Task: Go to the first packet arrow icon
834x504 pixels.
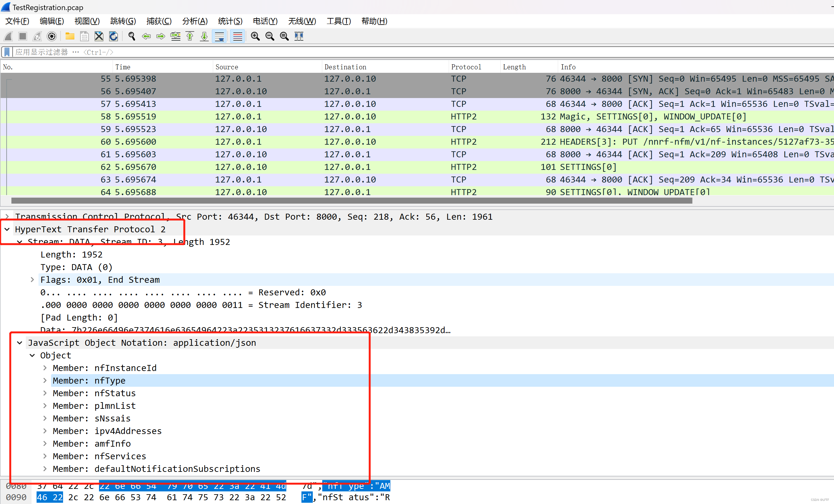Action: (190, 36)
